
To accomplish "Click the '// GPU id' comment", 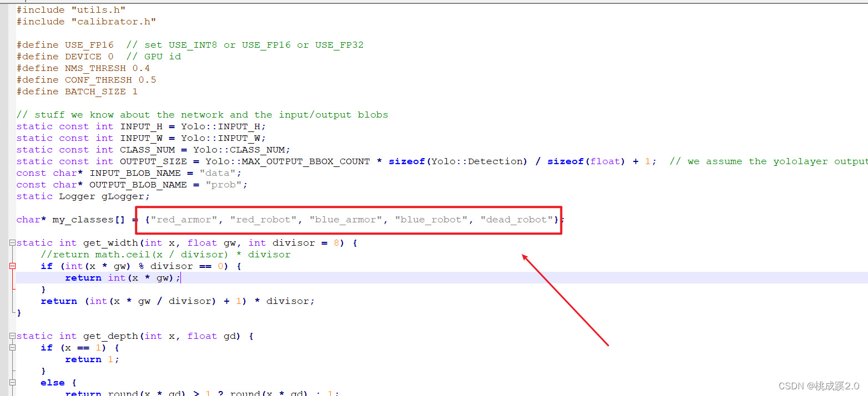I will point(154,57).
